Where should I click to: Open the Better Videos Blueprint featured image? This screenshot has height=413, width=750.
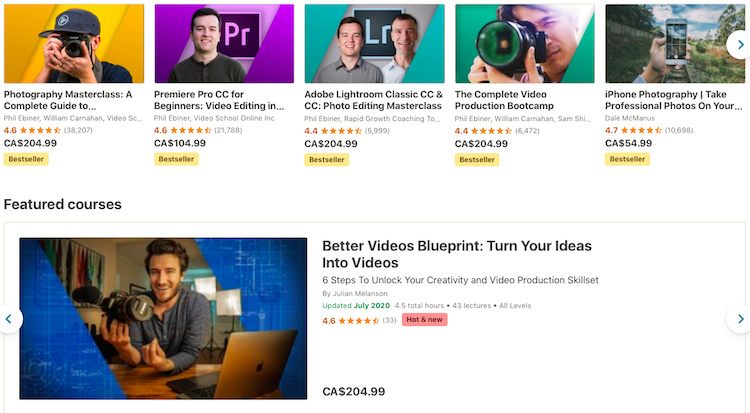coord(163,318)
